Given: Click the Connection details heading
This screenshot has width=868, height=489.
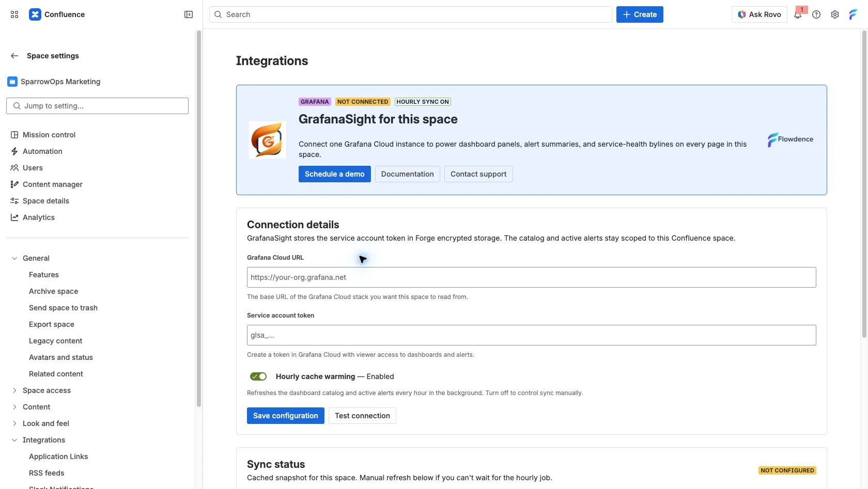Looking at the screenshot, I should click(293, 225).
